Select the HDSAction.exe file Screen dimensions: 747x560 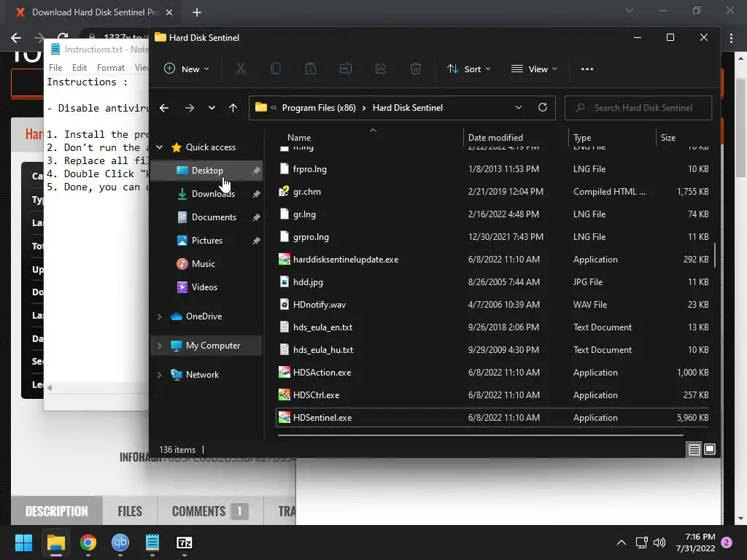pyautogui.click(x=492, y=373)
